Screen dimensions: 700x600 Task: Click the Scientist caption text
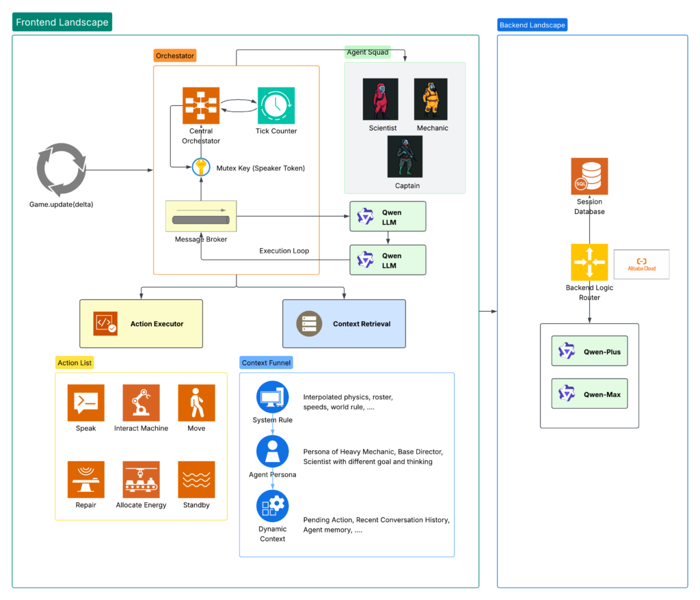[383, 128]
